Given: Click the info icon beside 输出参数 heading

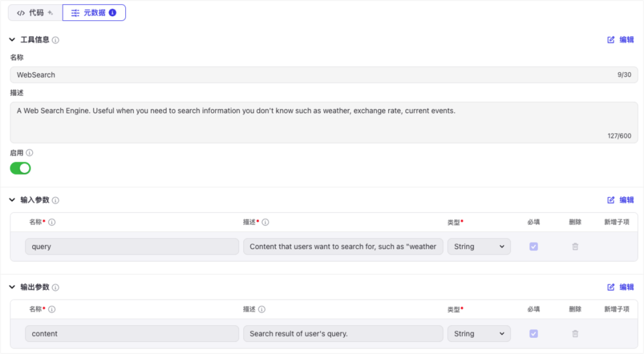Looking at the screenshot, I should coord(55,287).
